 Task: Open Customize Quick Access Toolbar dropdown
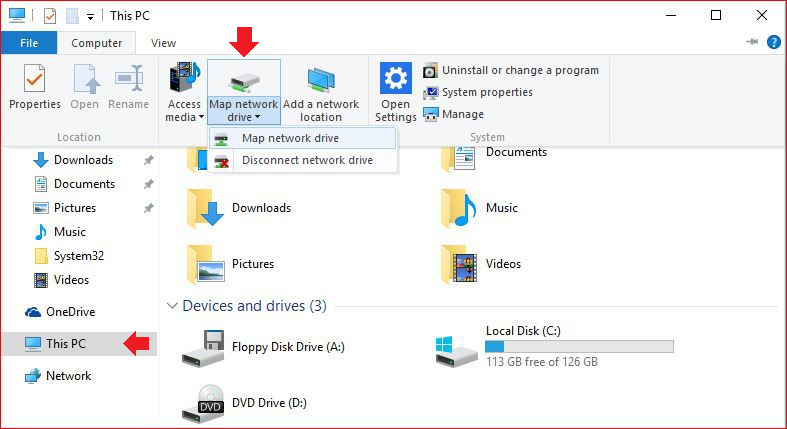point(90,17)
